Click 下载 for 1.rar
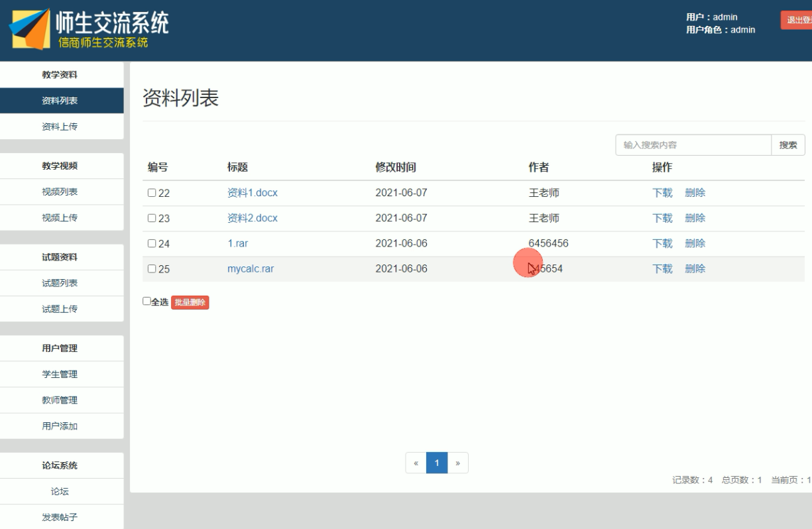The image size is (812, 529). point(662,243)
